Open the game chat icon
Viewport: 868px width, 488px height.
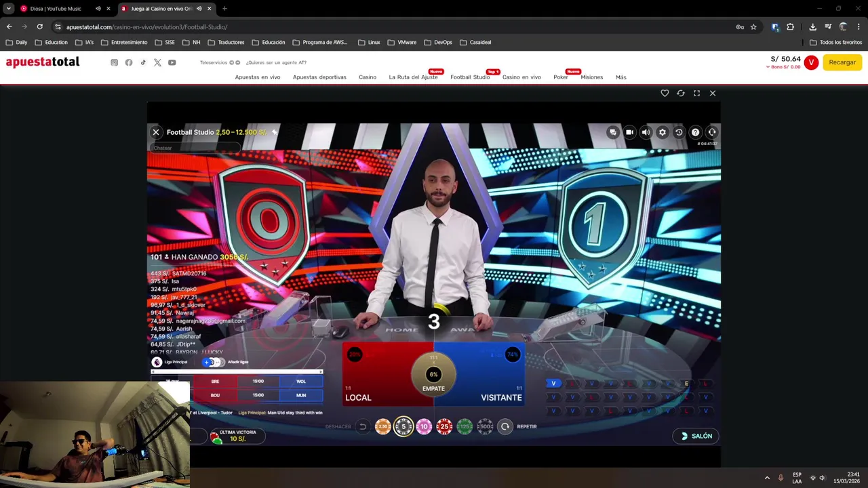(x=613, y=132)
